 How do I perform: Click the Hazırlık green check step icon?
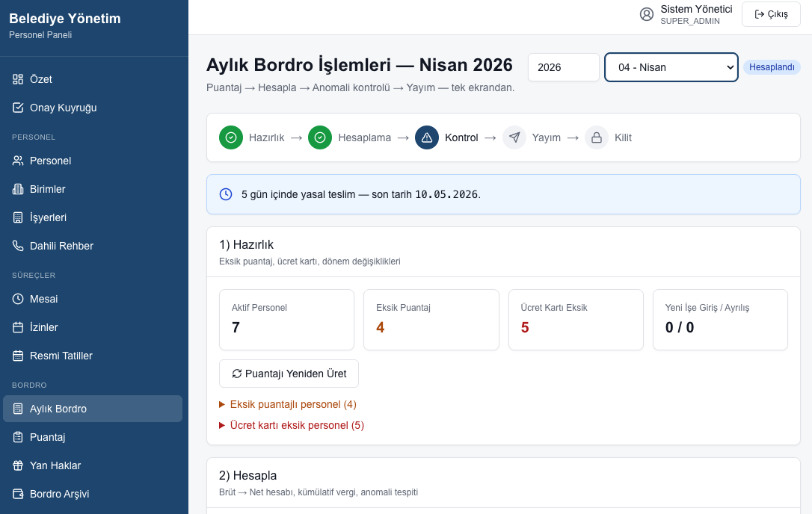pyautogui.click(x=231, y=137)
